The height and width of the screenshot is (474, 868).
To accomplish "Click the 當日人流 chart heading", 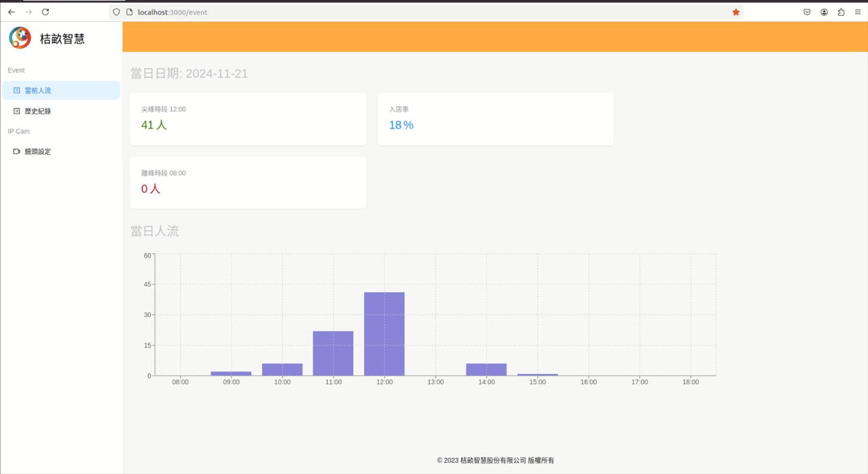I will pyautogui.click(x=155, y=231).
